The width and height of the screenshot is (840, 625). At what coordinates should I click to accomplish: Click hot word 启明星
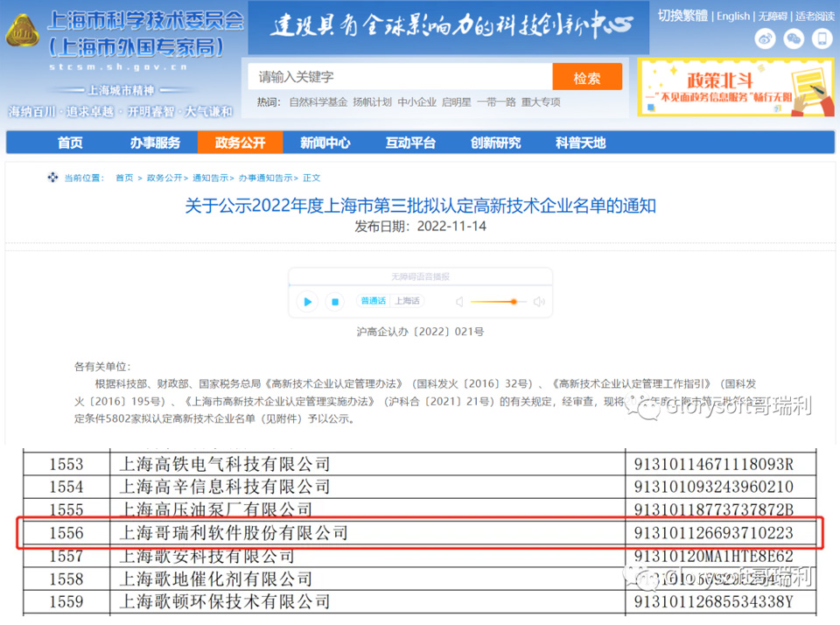[x=457, y=102]
